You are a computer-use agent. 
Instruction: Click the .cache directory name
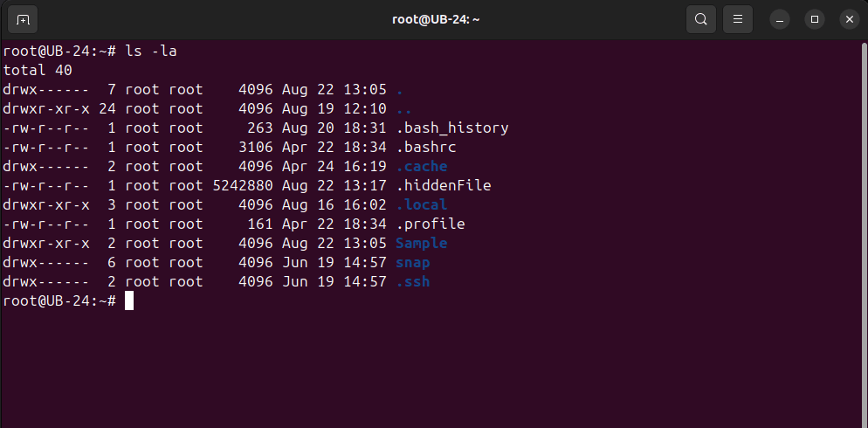[421, 166]
